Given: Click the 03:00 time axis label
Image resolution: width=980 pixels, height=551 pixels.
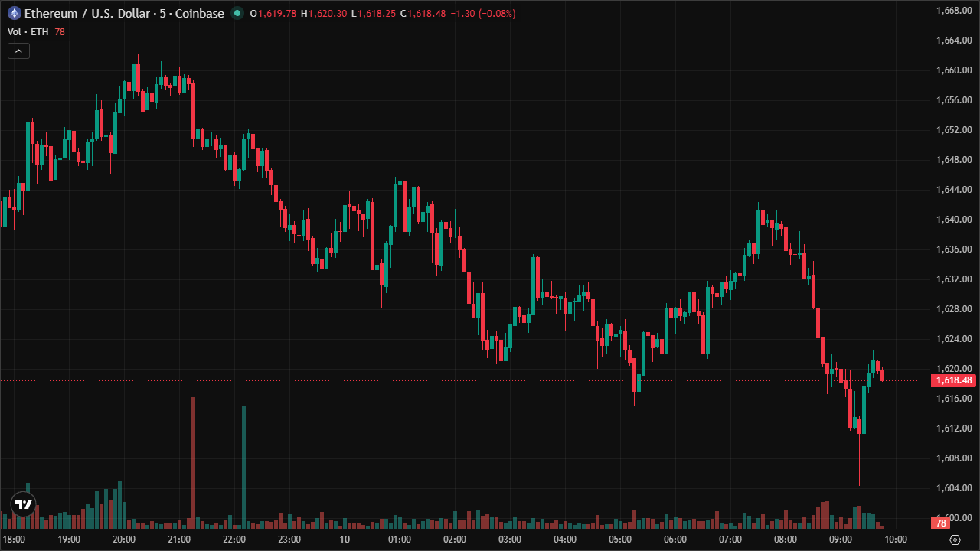Looking at the screenshot, I should pos(510,539).
